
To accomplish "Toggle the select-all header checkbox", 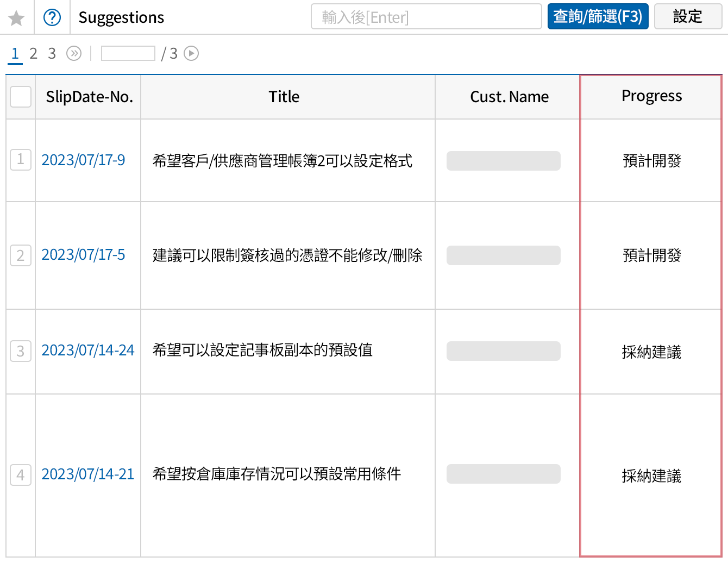I will (21, 97).
